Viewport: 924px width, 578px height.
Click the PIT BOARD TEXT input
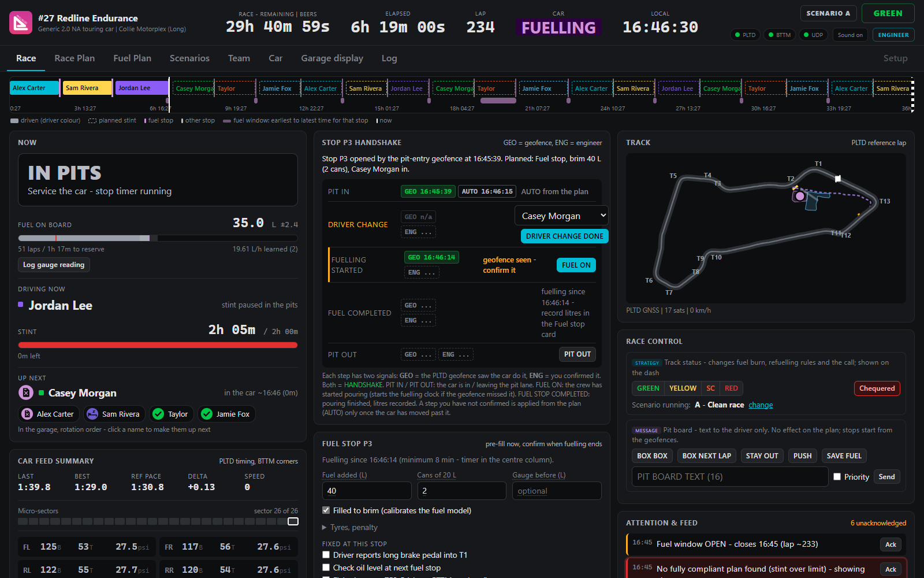pyautogui.click(x=730, y=477)
